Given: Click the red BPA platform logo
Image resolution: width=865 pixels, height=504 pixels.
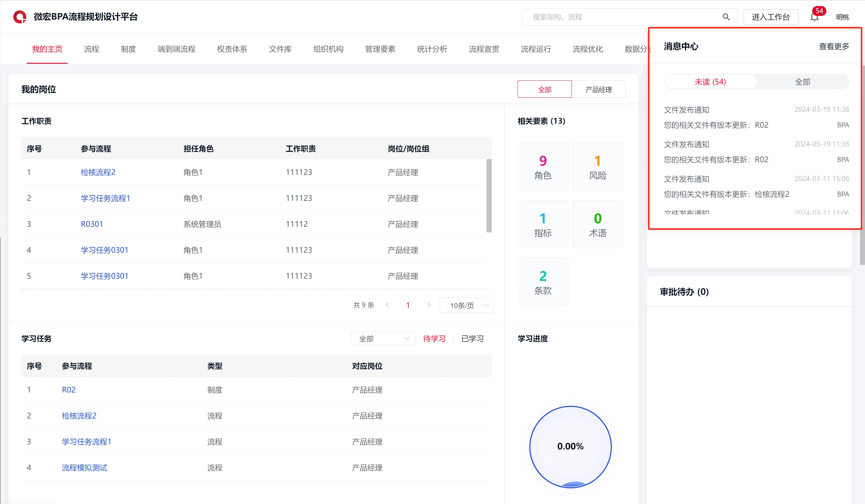Looking at the screenshot, I should point(20,17).
